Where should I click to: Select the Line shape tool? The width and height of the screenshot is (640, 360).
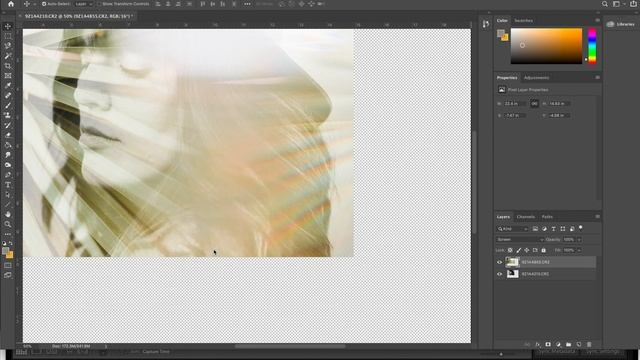(x=8, y=204)
